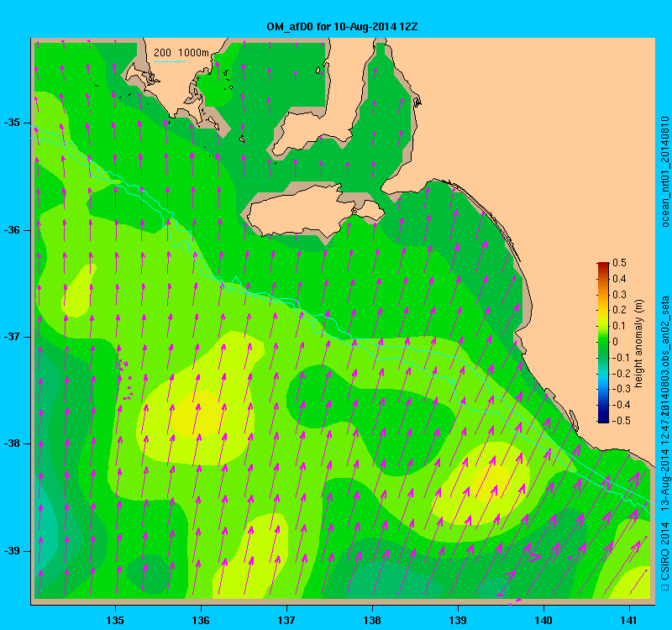Click the "-38" latitude label
The width and height of the screenshot is (672, 630).
(12, 444)
